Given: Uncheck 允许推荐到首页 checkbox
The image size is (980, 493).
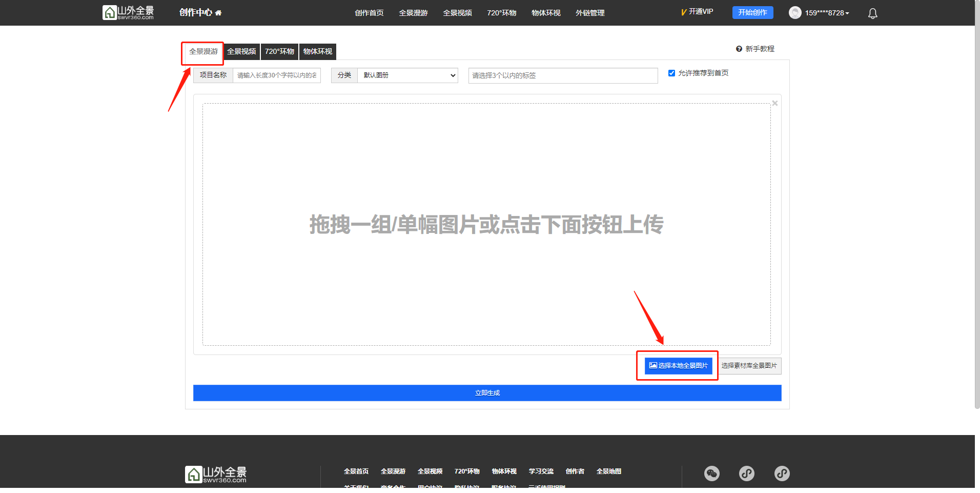Looking at the screenshot, I should [671, 73].
